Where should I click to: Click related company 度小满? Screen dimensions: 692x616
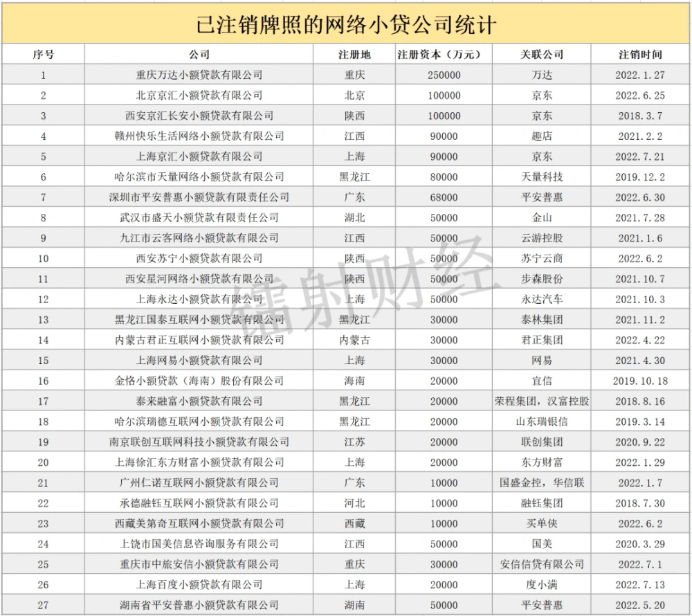point(542,585)
